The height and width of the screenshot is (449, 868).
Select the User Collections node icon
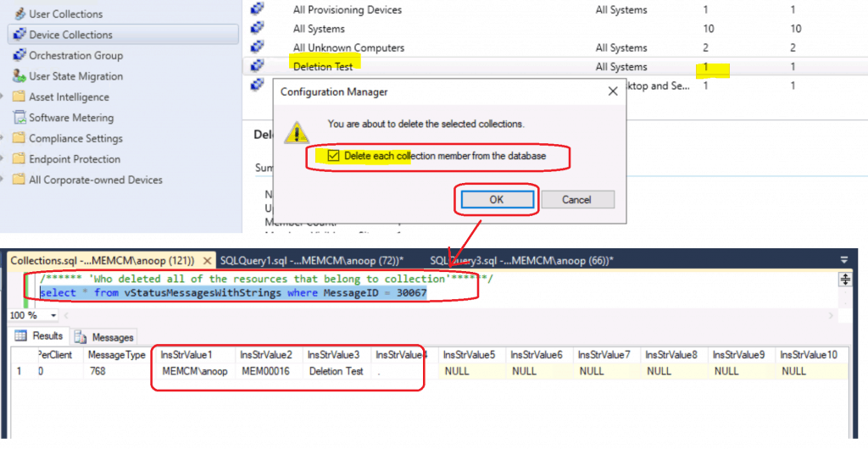click(19, 14)
